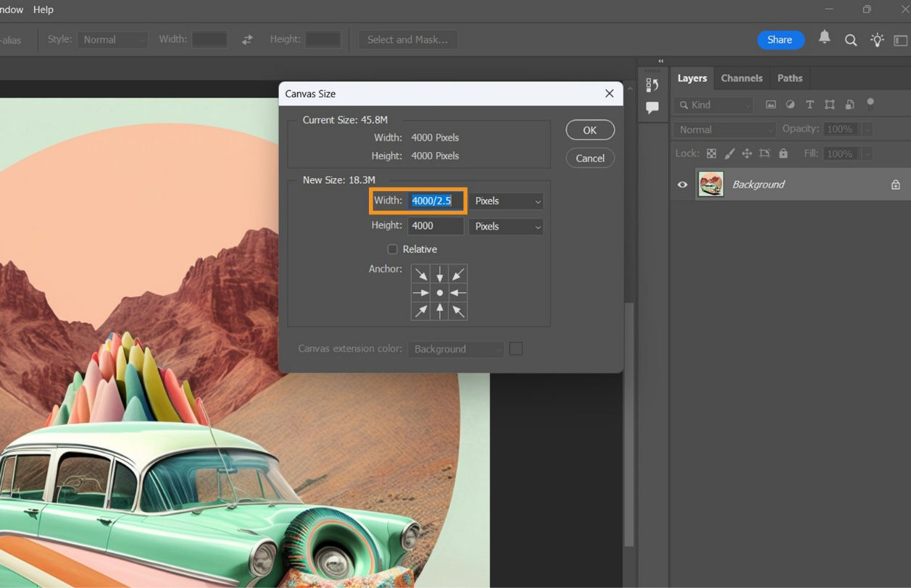Filter layers by Type using the T icon
This screenshot has width=911, height=588.
coord(810,104)
